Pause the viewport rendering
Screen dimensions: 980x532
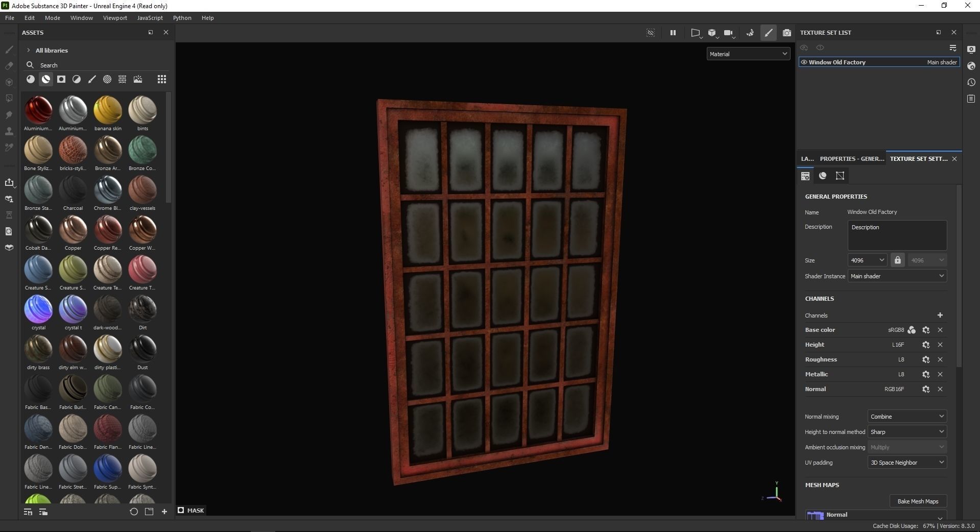[673, 33]
